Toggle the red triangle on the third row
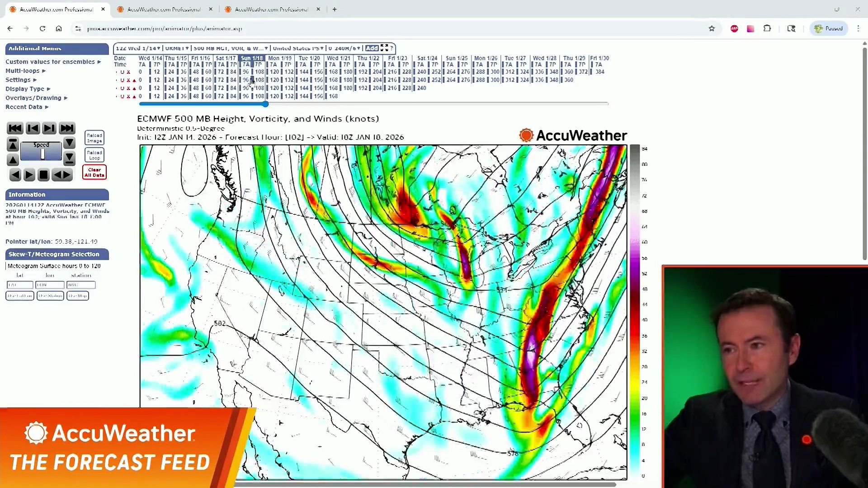The image size is (868, 488). coord(134,88)
